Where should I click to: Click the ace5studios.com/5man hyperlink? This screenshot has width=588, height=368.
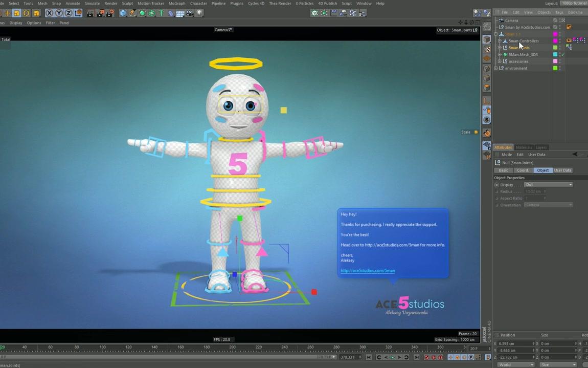tap(367, 270)
